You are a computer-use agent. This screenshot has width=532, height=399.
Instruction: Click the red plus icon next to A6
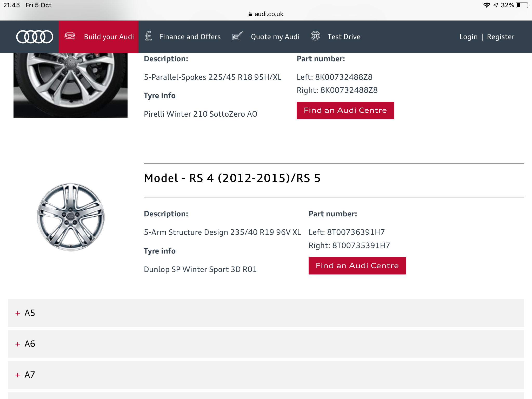[18, 344]
